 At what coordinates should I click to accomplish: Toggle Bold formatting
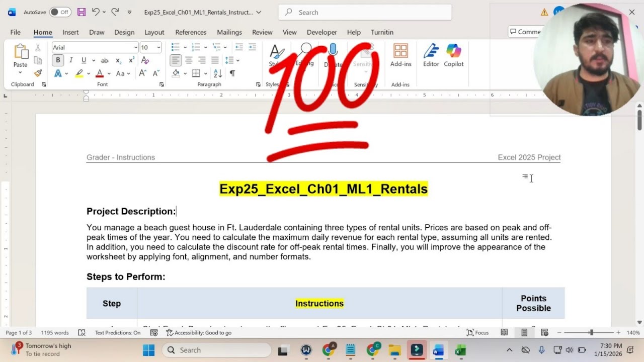pyautogui.click(x=58, y=60)
